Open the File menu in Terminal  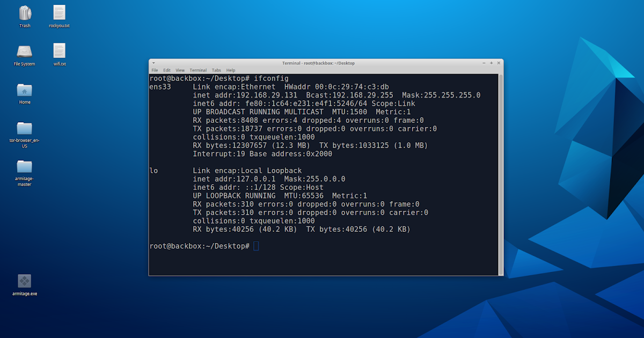coord(155,70)
